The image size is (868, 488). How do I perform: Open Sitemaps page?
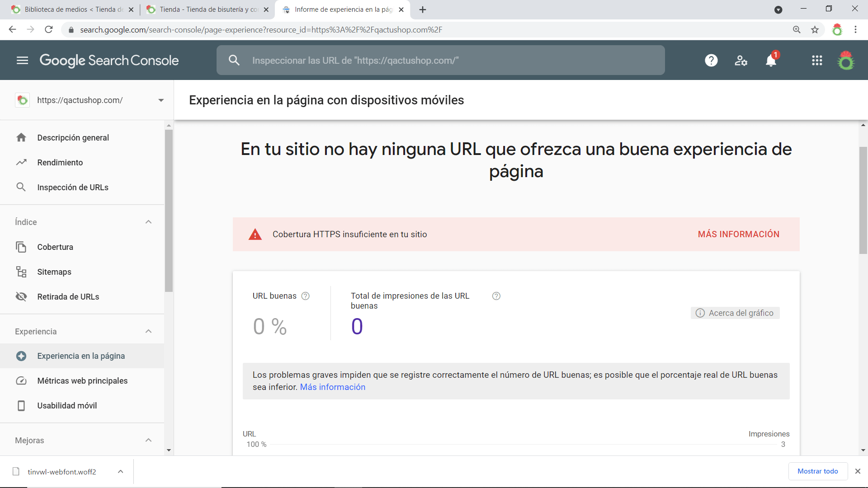(x=82, y=272)
